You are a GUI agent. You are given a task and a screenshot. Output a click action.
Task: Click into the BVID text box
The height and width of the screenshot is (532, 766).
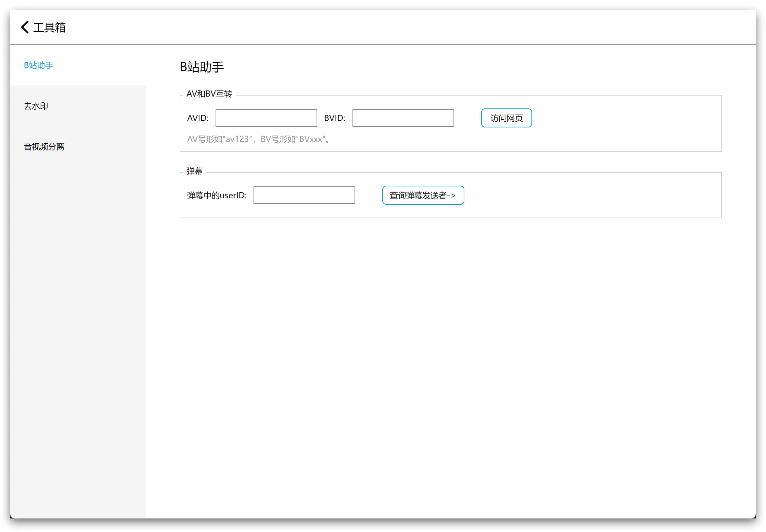click(403, 118)
